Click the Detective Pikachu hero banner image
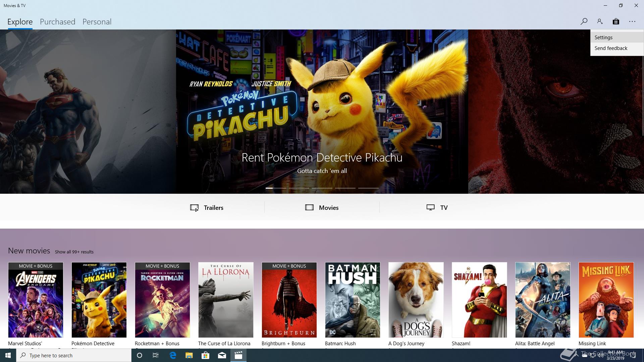 coord(322,112)
